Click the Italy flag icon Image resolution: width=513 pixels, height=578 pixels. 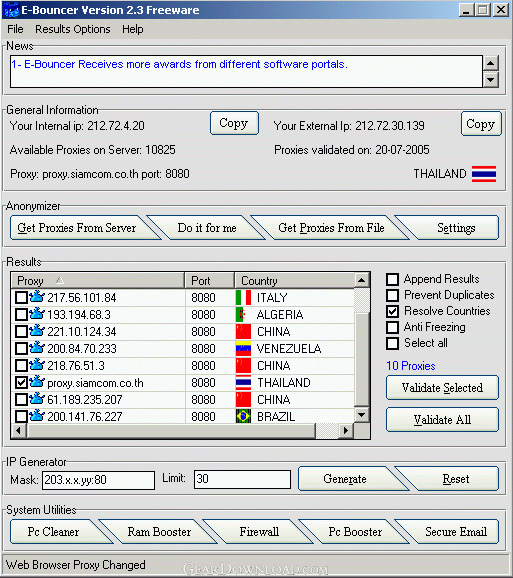click(x=243, y=297)
